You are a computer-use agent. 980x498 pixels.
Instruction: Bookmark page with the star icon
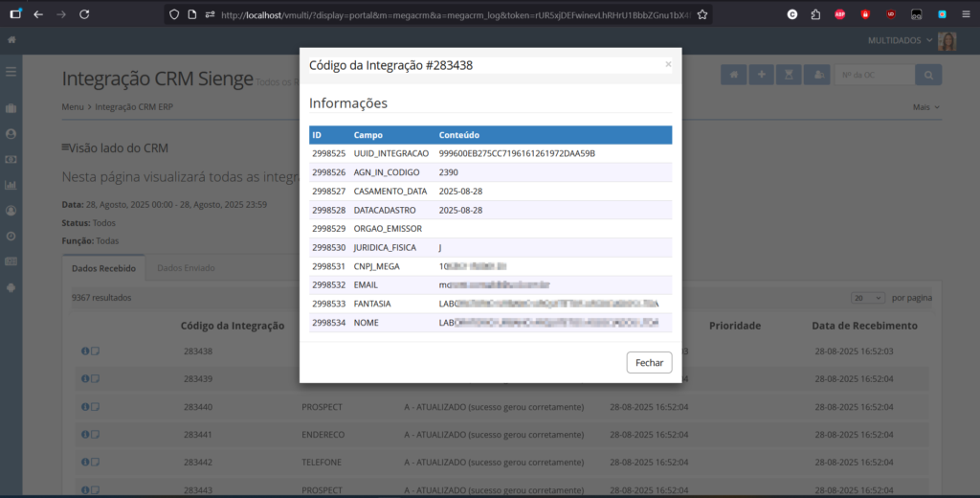coord(702,14)
